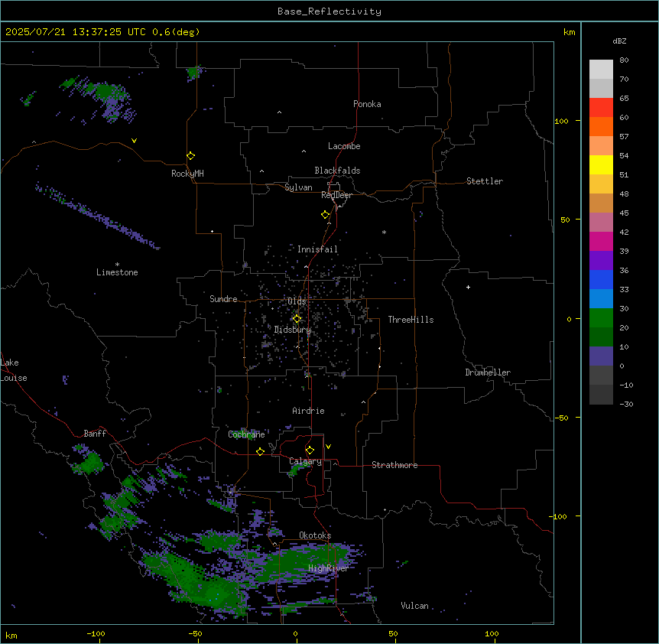The image size is (659, 644).
Task: Click the Lake Louise label
Action: (14, 370)
